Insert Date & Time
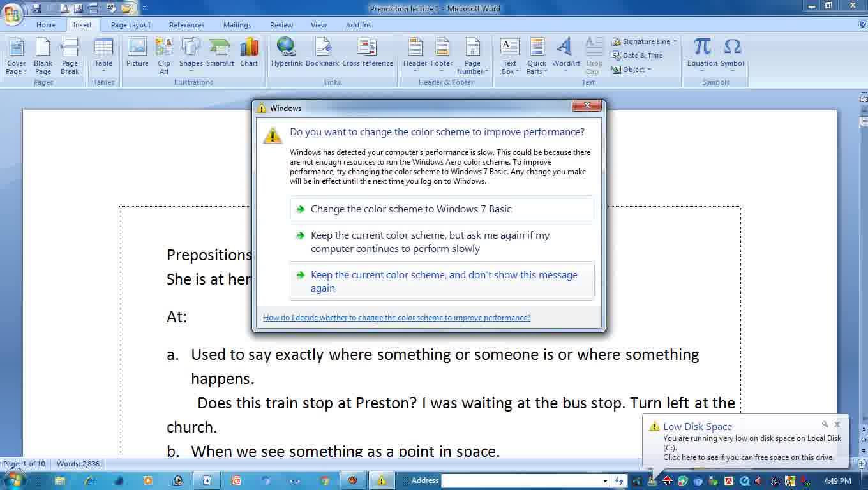Screen dimensions: 868x490 coord(637,56)
